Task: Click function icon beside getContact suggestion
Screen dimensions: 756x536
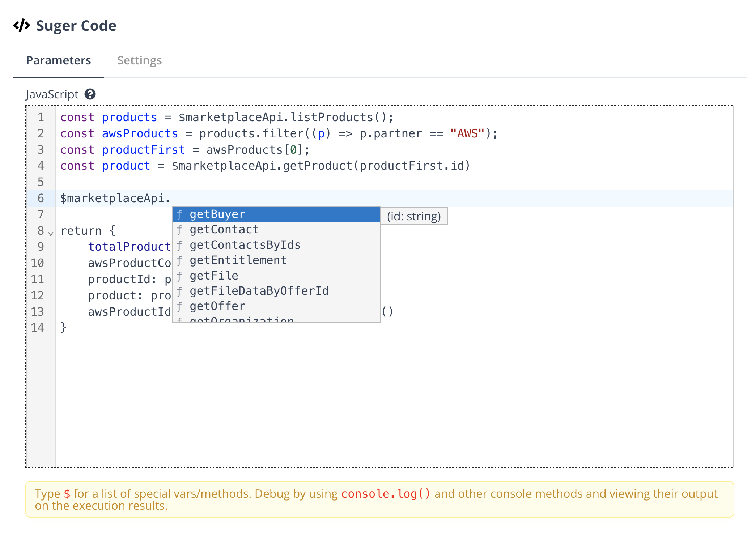Action: 179,230
